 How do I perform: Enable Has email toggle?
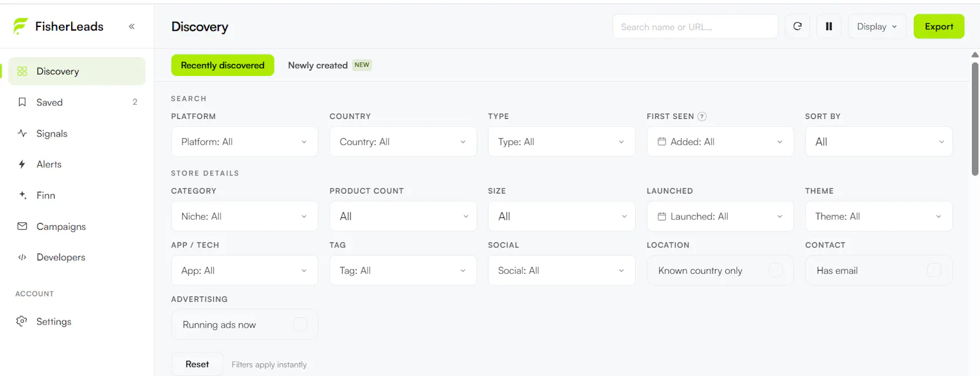934,270
